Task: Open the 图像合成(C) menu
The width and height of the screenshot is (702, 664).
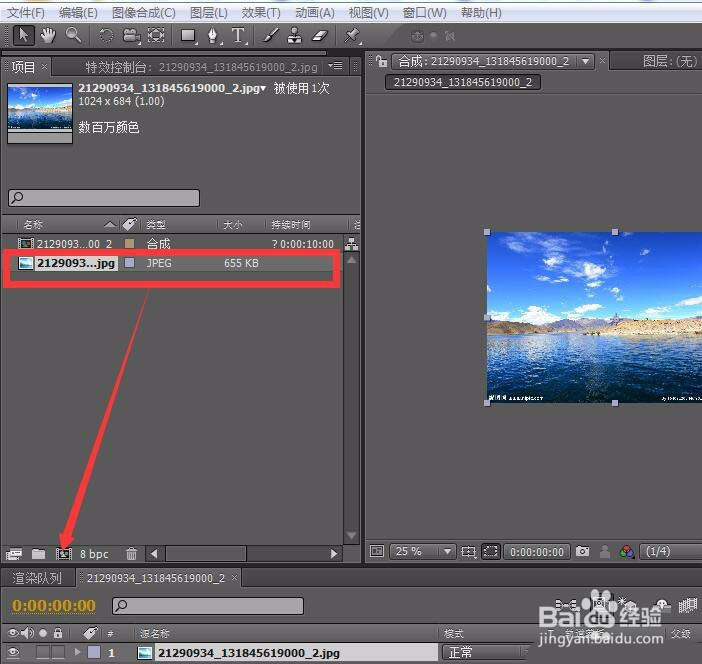Action: coord(143,13)
